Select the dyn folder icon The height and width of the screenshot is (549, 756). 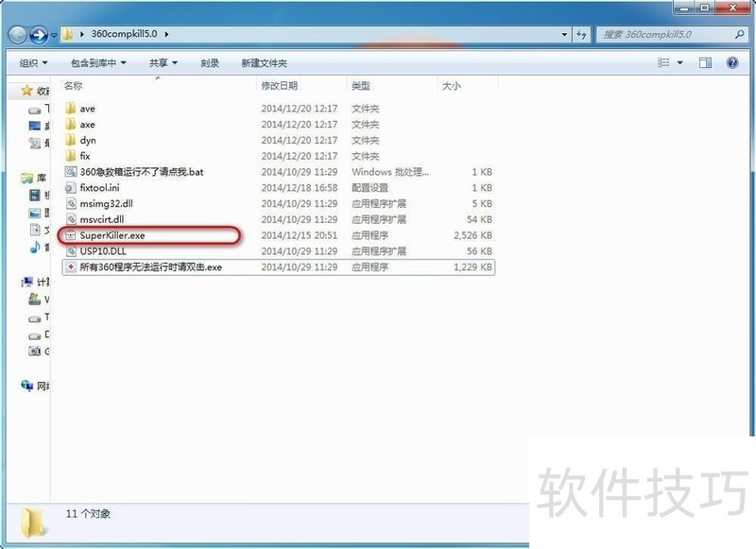(70, 140)
